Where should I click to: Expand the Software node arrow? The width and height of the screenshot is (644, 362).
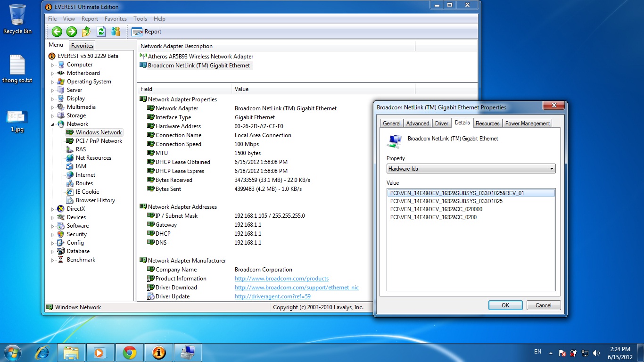coord(53,226)
